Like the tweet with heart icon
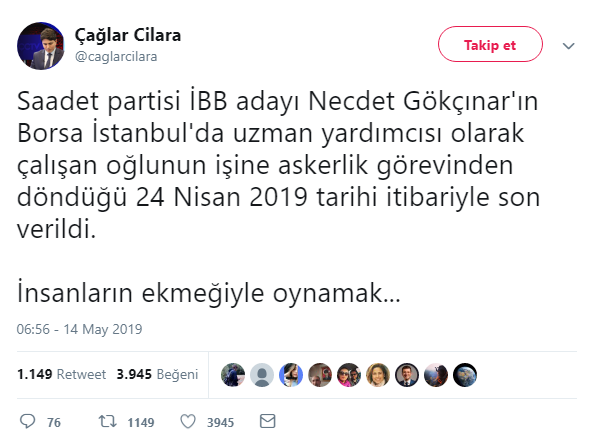 tap(186, 422)
